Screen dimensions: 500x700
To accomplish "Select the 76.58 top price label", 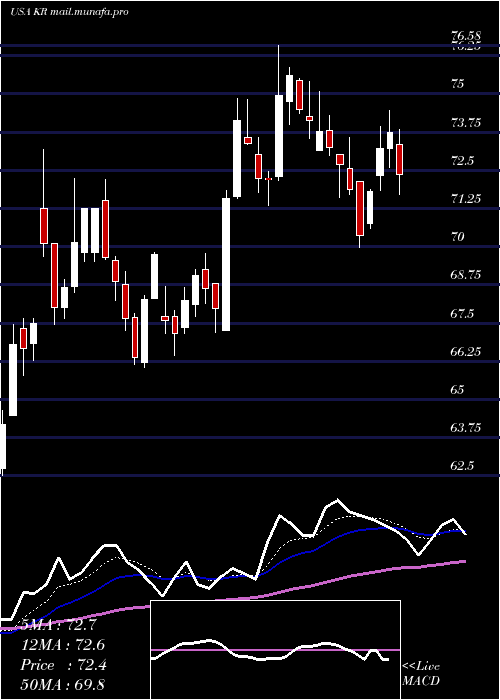I will click(466, 36).
